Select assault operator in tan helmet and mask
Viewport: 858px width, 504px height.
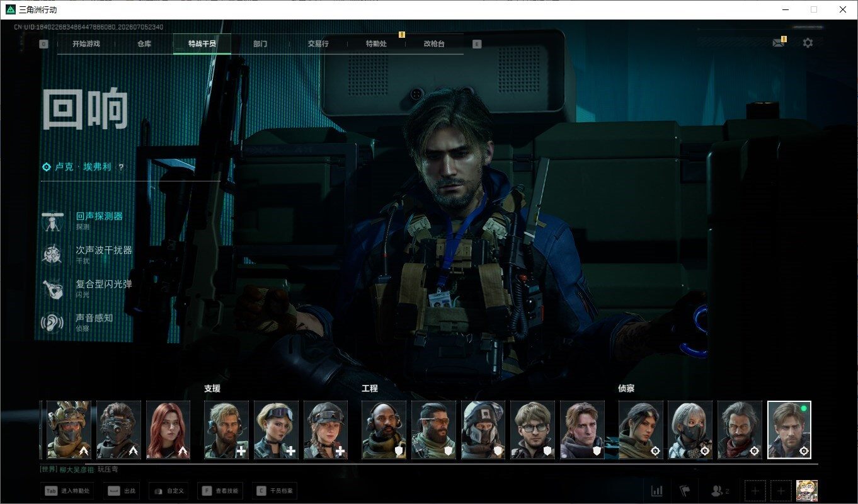(x=69, y=430)
